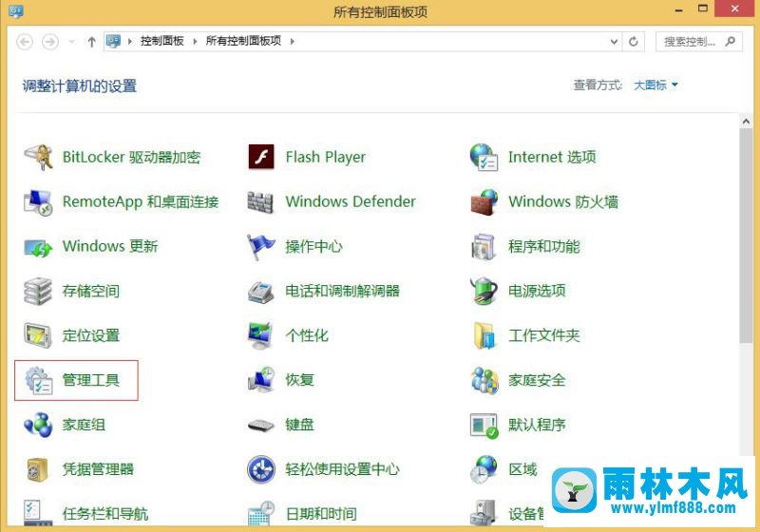
Task: Click the 电源选项 text link
Action: click(x=537, y=291)
